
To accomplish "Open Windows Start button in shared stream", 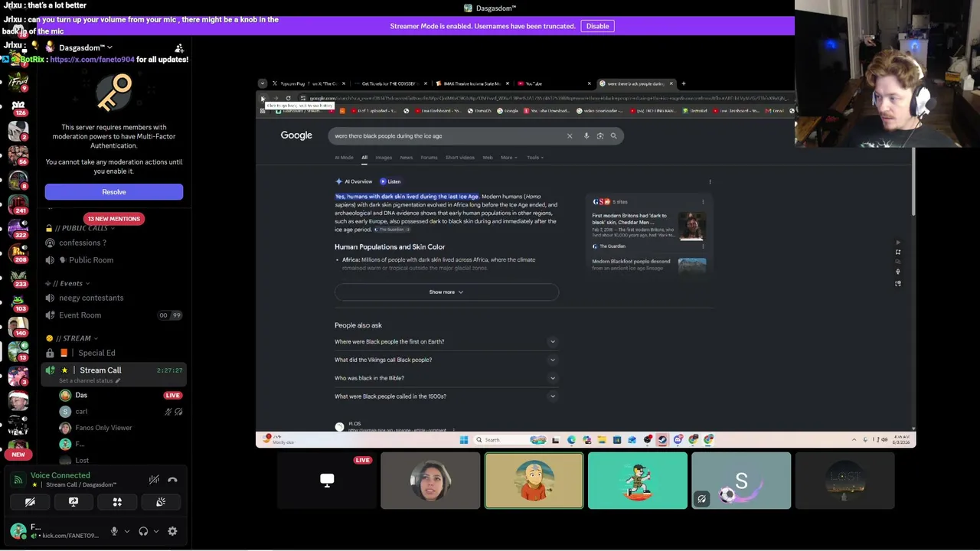I will (463, 440).
